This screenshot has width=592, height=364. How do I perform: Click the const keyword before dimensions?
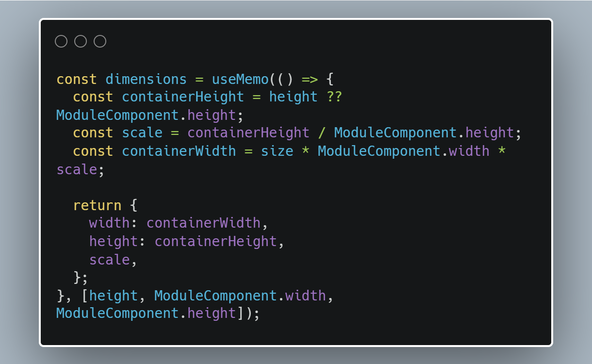click(x=77, y=79)
